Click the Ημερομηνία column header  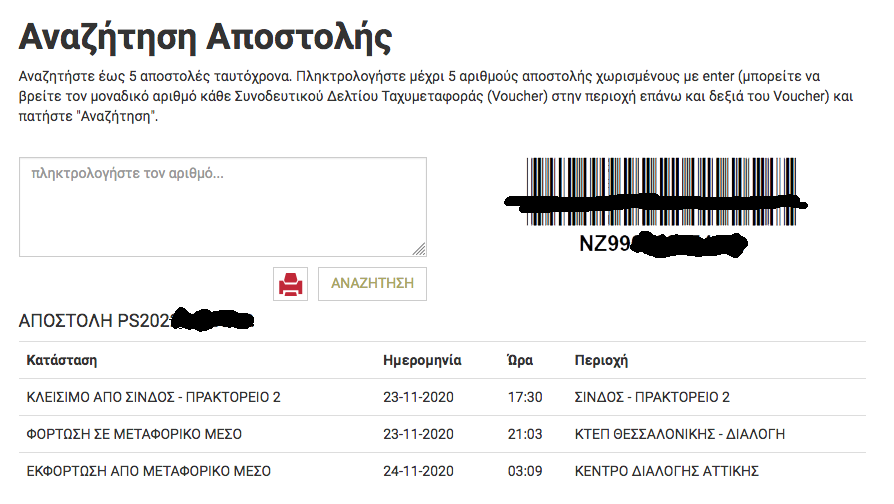tap(422, 360)
